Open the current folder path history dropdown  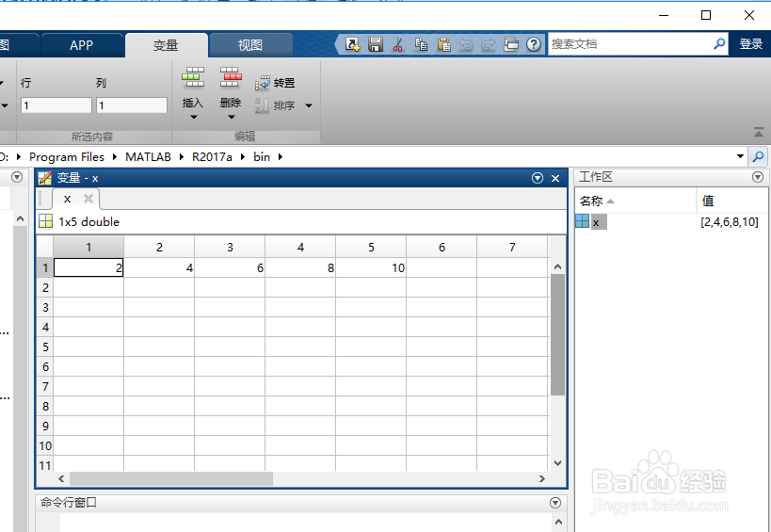tap(740, 157)
